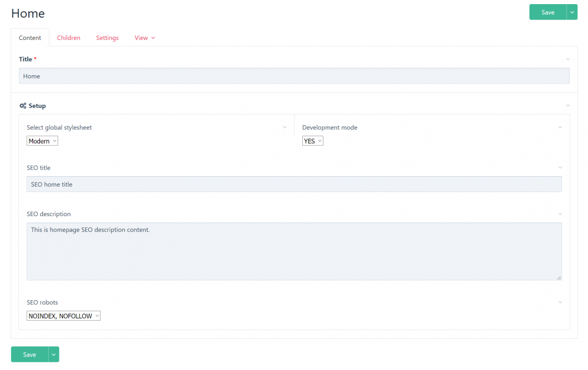Collapse the Select global stylesheet field chevron
Image resolution: width=588 pixels, height=370 pixels.
(x=285, y=127)
